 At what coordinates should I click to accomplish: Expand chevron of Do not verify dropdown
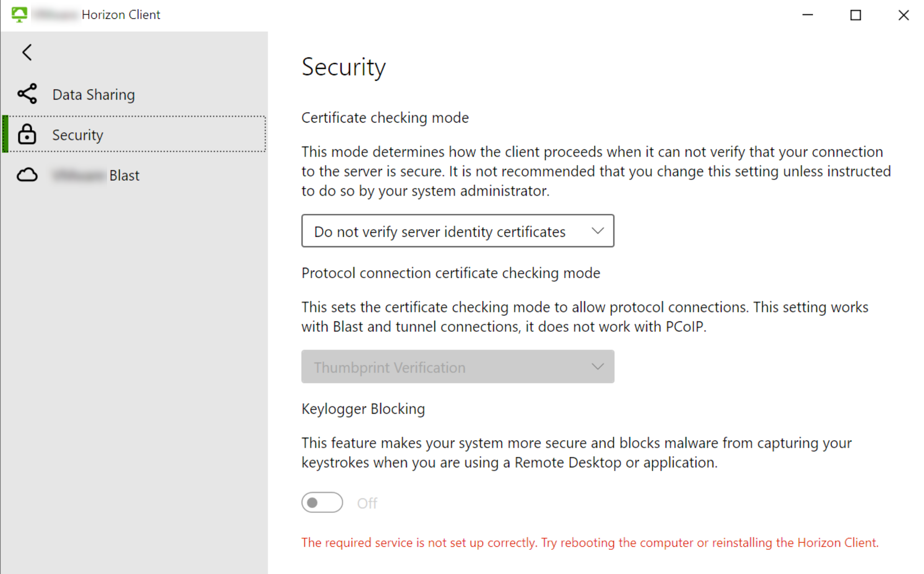(x=597, y=231)
